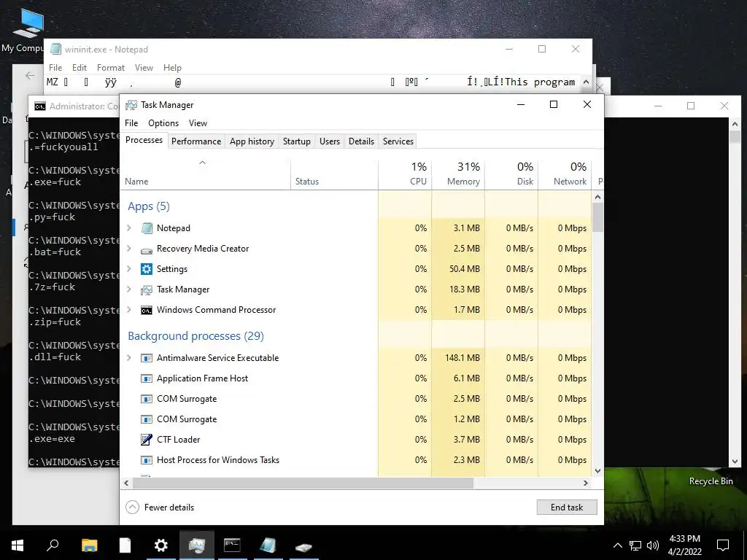This screenshot has width=747, height=560.
Task: Click the Recovery Media Creator process icon
Action: (x=147, y=249)
